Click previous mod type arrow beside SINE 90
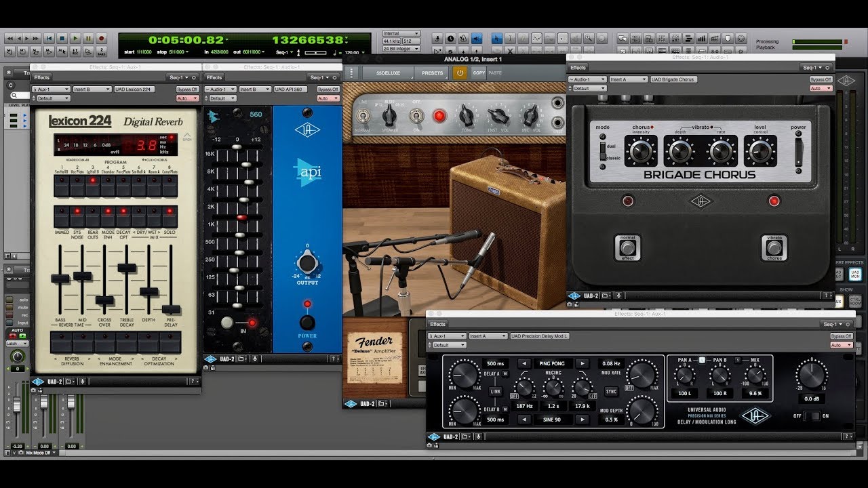 pos(524,420)
